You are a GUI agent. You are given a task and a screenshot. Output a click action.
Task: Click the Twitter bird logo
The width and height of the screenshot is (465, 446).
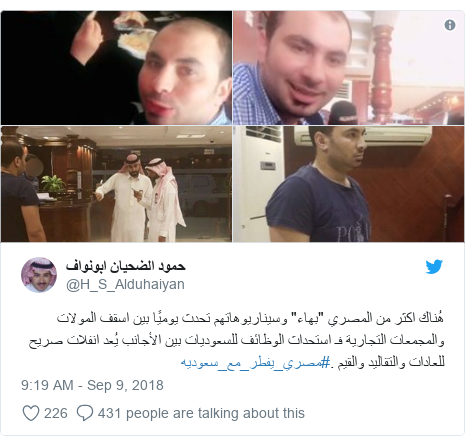(434, 267)
